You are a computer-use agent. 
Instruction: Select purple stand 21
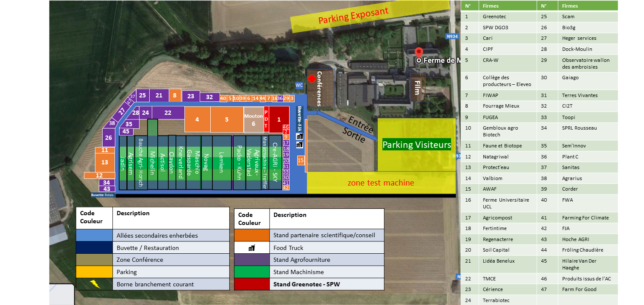pos(159,95)
